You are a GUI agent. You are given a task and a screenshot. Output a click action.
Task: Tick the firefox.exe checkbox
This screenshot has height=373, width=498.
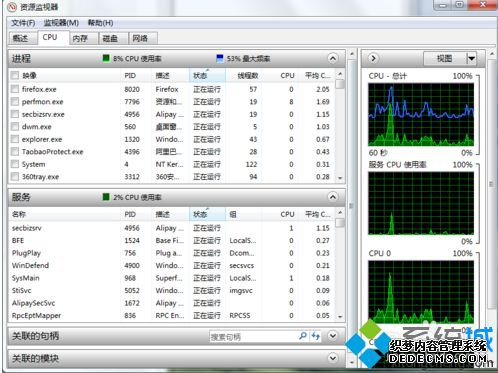(x=15, y=89)
